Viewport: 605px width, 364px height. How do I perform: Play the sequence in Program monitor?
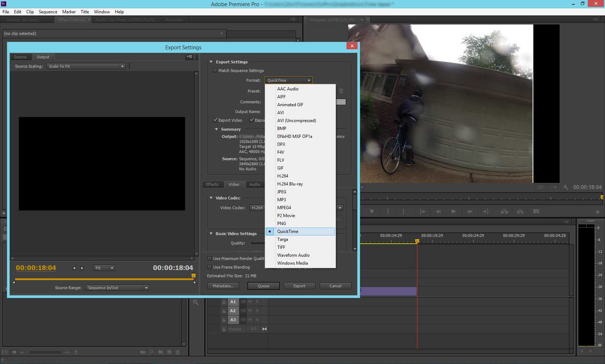coord(454,212)
